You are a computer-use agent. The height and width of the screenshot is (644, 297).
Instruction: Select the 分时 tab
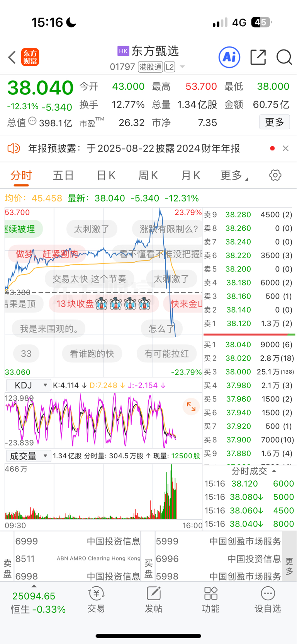point(21,176)
